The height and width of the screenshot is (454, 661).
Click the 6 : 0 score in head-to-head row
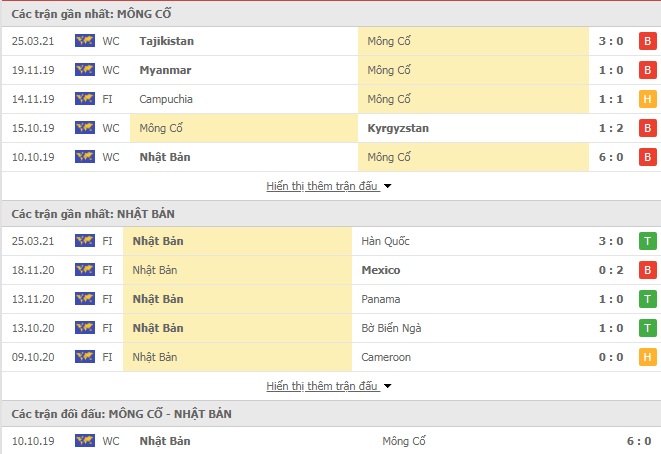click(639, 441)
